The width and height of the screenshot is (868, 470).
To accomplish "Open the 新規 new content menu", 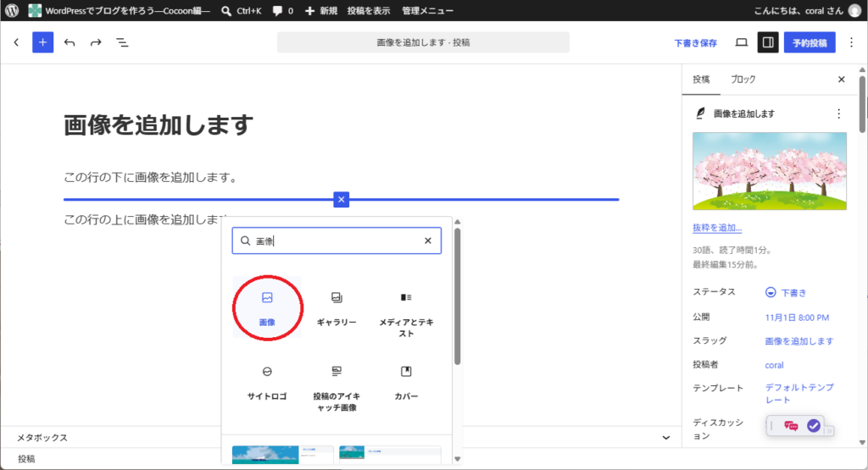I will point(321,10).
